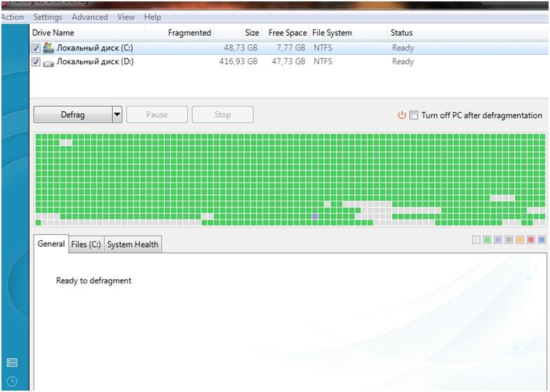
Task: Sort by File System column header
Action: click(x=348, y=32)
